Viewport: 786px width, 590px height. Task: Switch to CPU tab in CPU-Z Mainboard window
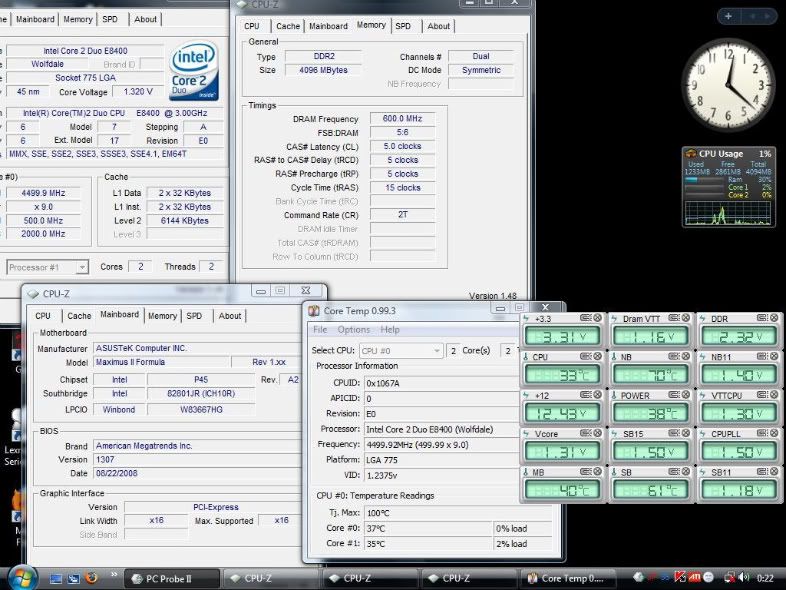pos(43,316)
